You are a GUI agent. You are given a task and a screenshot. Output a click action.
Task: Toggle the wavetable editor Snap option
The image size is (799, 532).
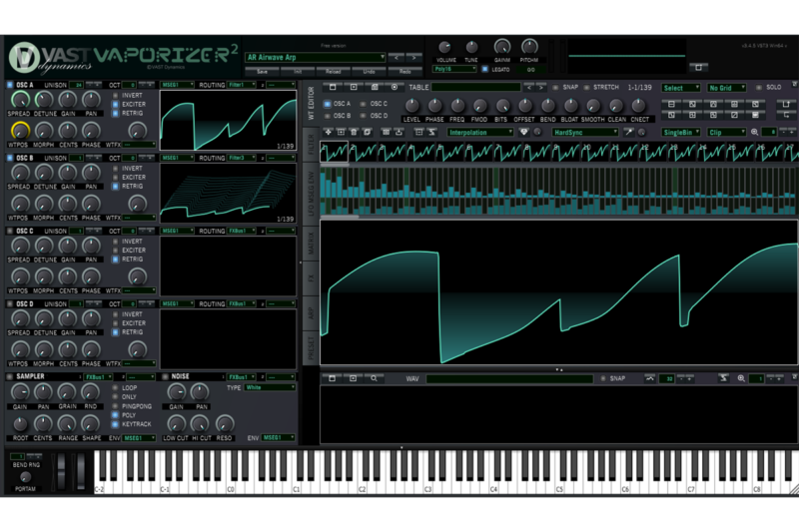click(555, 88)
